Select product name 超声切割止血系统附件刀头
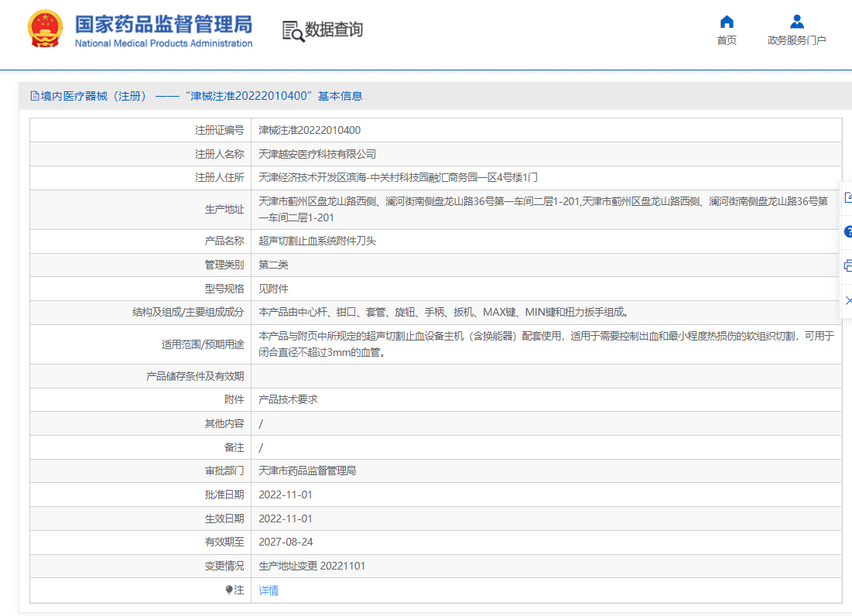852x616 pixels. (317, 241)
